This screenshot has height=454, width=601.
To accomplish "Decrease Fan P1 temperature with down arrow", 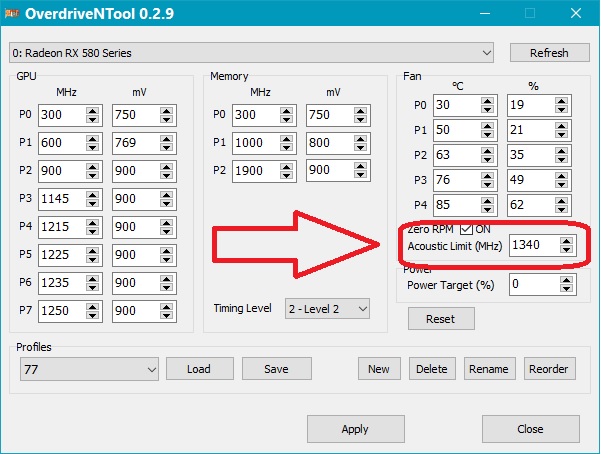I will [488, 134].
